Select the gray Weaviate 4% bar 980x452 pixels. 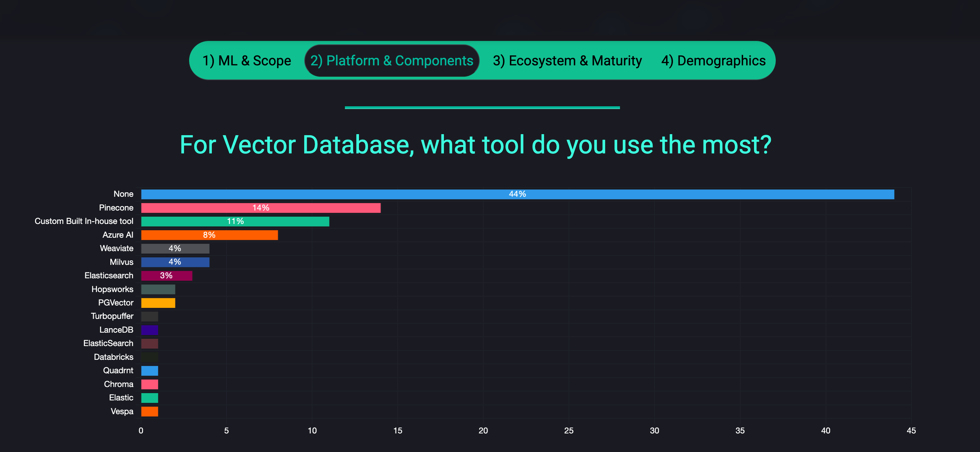point(175,248)
